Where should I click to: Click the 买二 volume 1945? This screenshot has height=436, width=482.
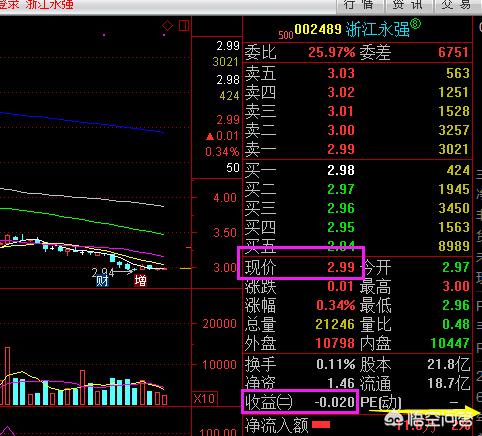point(454,189)
